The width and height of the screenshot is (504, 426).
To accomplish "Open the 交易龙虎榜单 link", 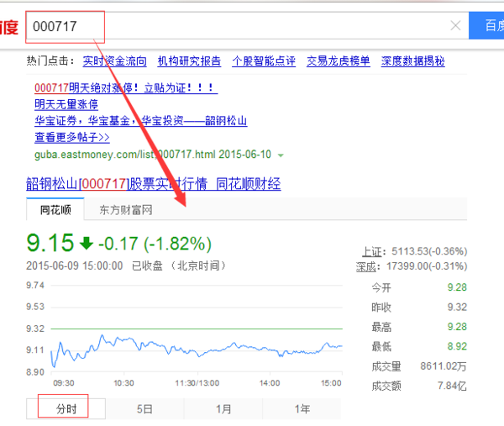I will coord(338,61).
